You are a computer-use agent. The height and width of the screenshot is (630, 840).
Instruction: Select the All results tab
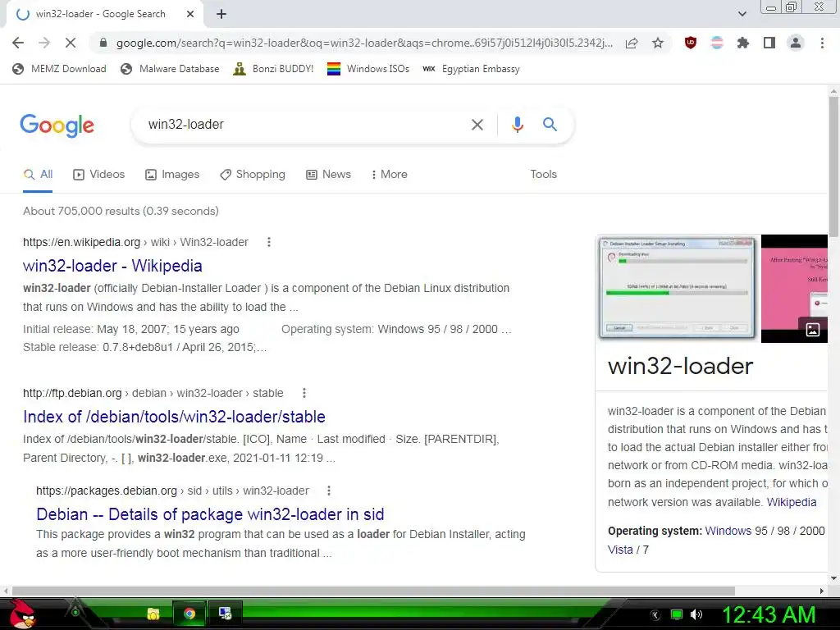tap(38, 174)
